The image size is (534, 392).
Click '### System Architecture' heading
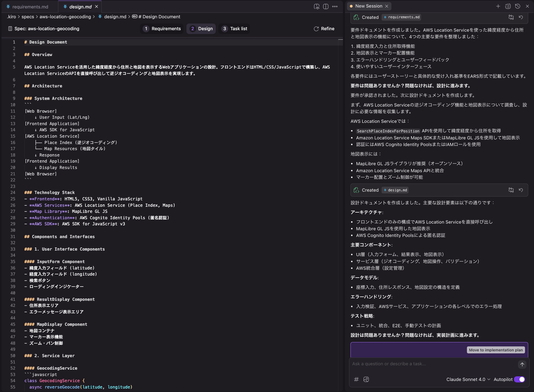coord(53,98)
